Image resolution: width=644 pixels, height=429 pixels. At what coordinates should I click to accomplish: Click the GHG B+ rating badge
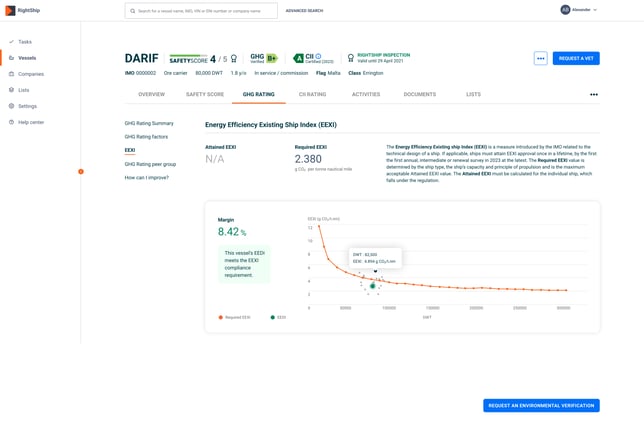tap(272, 58)
